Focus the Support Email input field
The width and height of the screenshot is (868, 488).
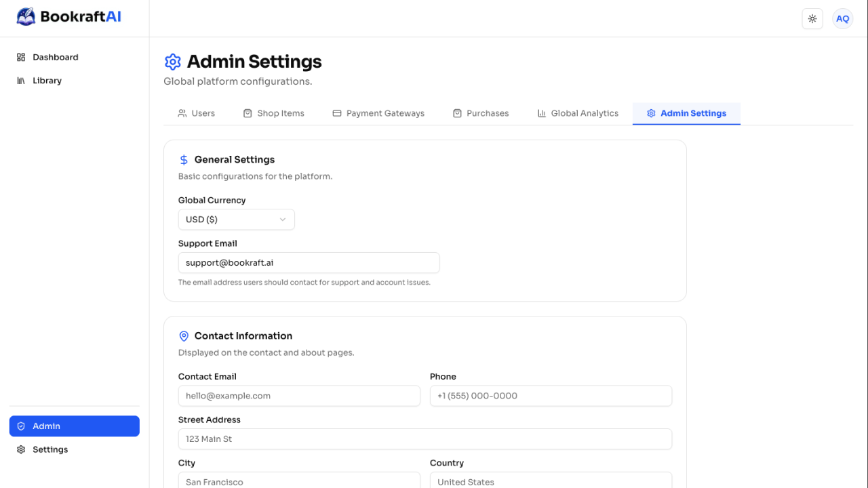click(309, 263)
